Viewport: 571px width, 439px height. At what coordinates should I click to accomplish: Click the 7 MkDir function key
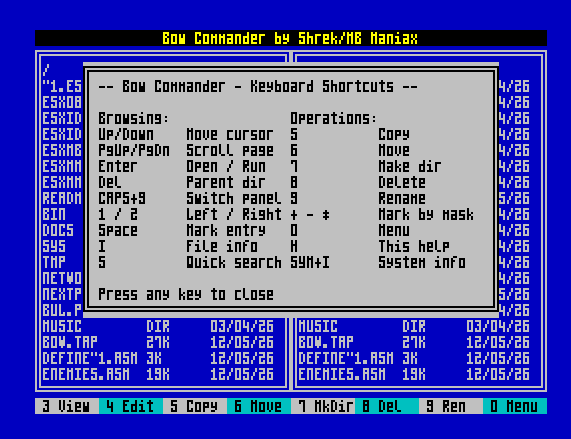pos(323,406)
